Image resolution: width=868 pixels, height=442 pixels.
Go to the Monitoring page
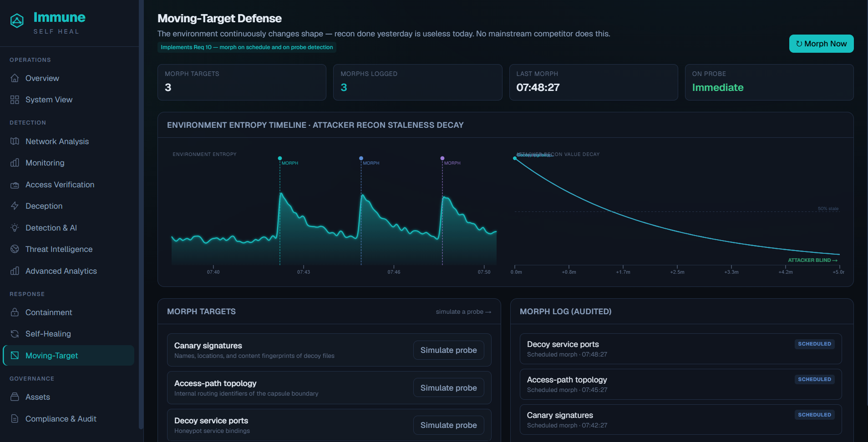tap(69, 163)
